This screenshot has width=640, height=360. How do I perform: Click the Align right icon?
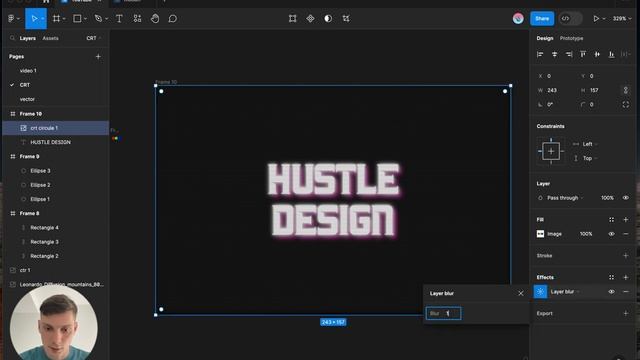click(x=569, y=54)
